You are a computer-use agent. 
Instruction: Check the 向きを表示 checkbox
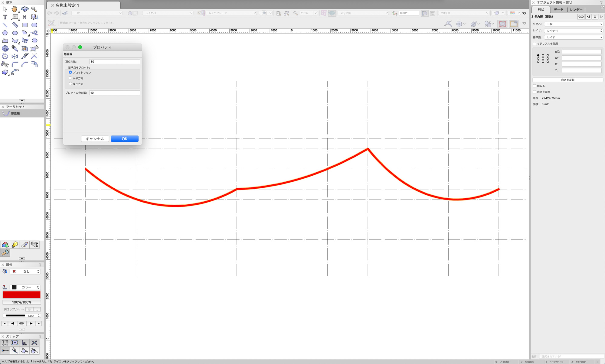(535, 92)
